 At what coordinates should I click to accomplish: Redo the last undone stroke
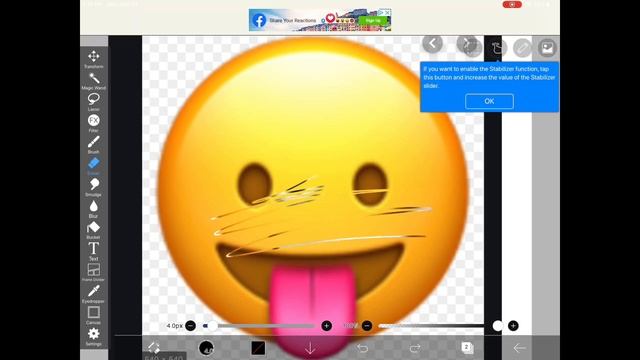[415, 348]
